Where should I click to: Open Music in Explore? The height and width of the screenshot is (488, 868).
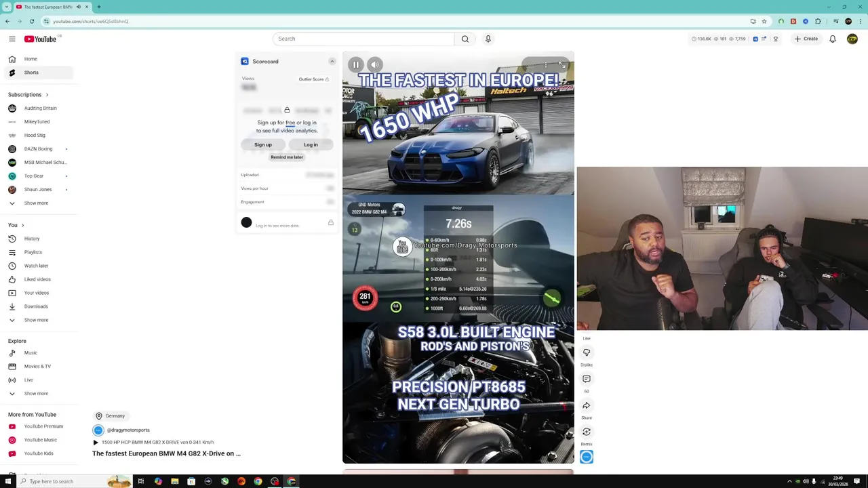pos(38,352)
